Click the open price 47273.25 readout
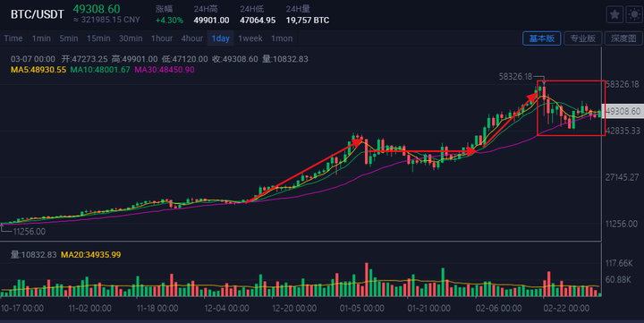644x323 pixels. 85,59
